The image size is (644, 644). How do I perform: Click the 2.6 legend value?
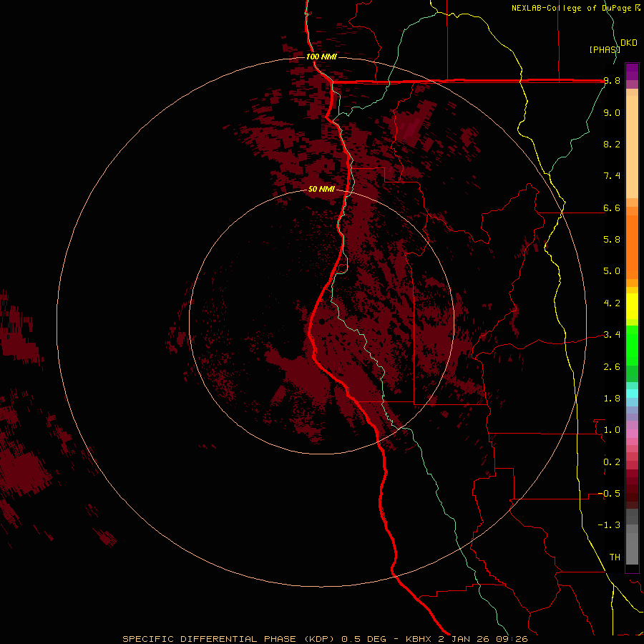[612, 367]
